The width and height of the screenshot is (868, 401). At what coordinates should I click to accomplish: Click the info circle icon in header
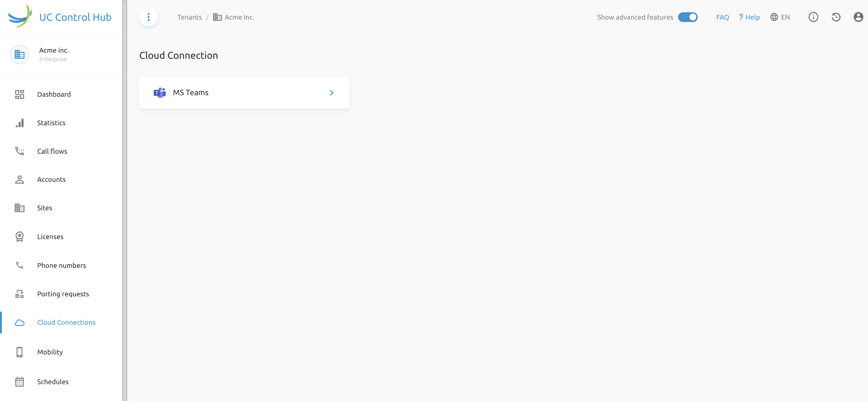(x=813, y=17)
